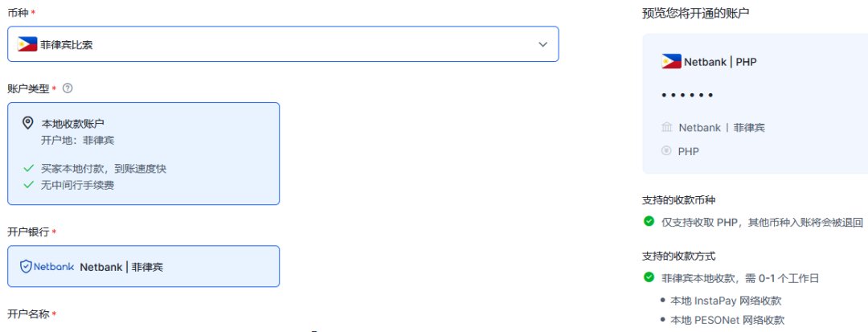Click the help icon beside 账户类型

(68, 88)
